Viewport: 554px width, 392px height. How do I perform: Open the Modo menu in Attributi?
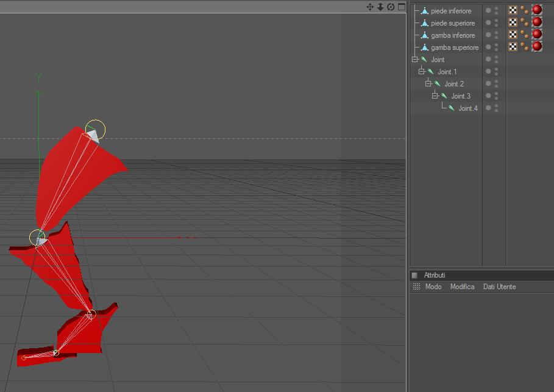point(433,287)
